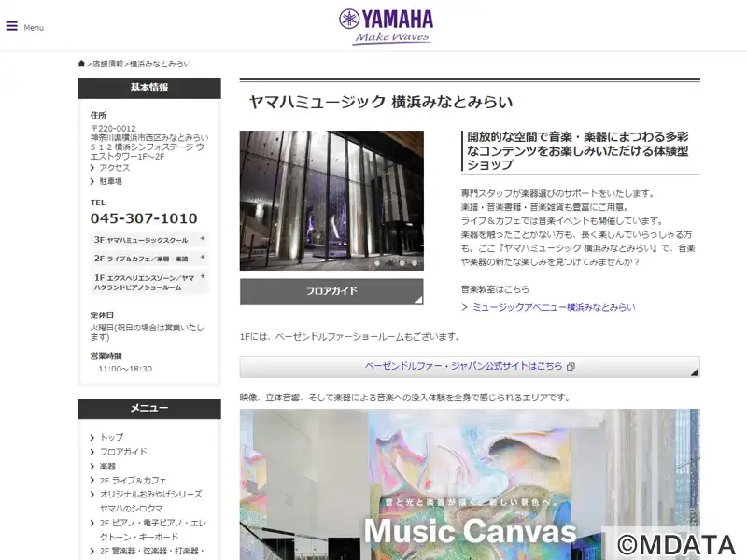Screen dimensions: 747x560
Task: Expand the 2F ライブ&カフェ／楽器・楽譜 section
Action: click(x=149, y=259)
